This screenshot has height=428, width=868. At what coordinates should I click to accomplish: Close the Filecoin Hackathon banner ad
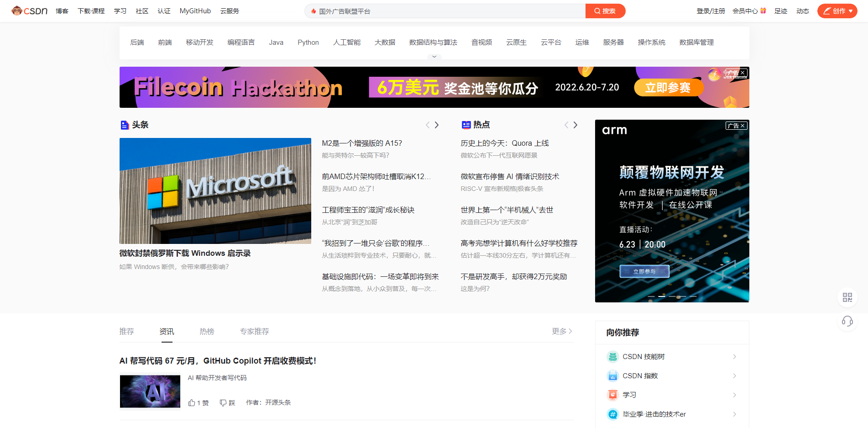point(743,73)
